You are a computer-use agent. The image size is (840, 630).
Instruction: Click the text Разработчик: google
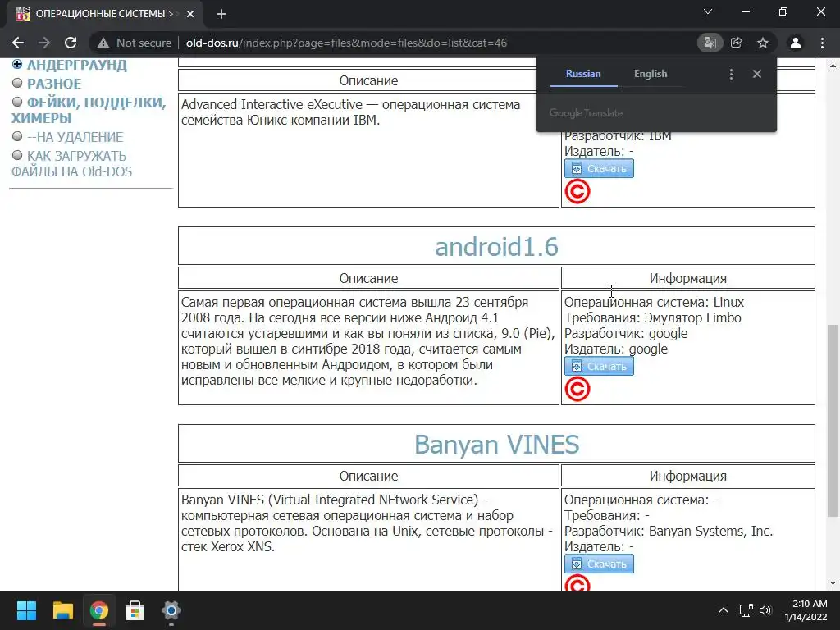tap(626, 333)
